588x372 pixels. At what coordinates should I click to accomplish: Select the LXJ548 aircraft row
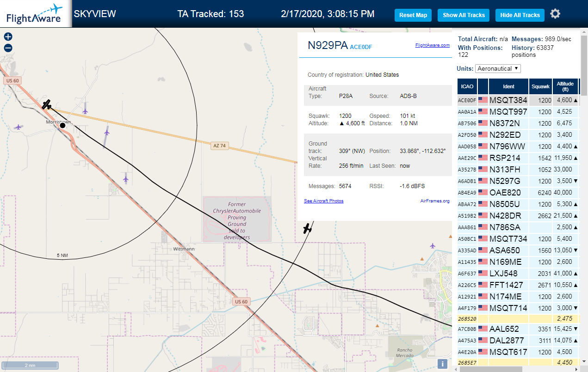click(518, 273)
